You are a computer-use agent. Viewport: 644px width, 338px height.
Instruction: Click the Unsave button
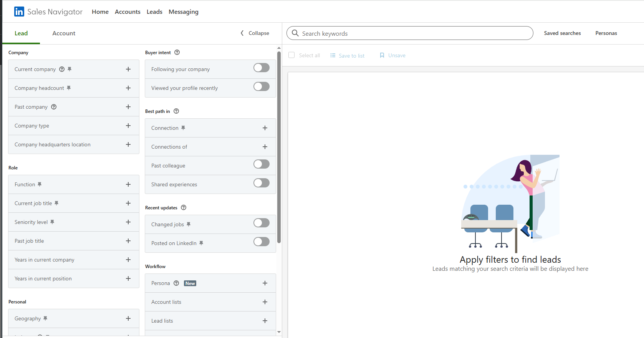(392, 55)
